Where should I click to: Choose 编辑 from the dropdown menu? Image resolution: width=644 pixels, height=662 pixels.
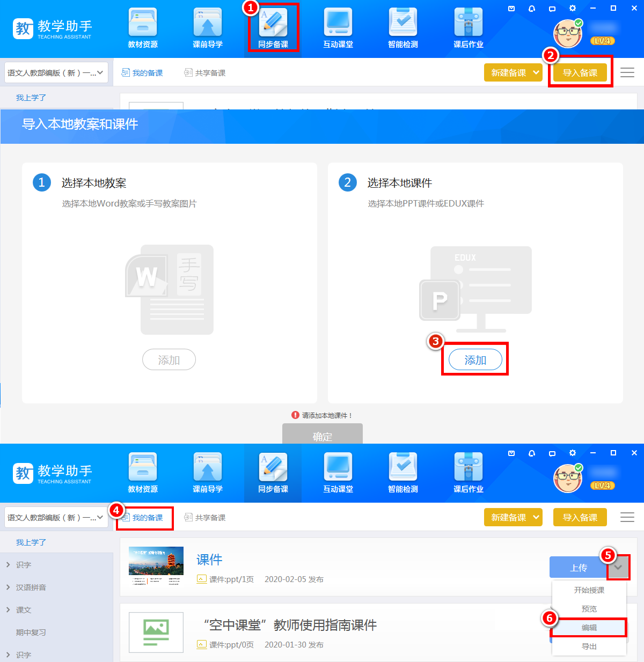(589, 628)
